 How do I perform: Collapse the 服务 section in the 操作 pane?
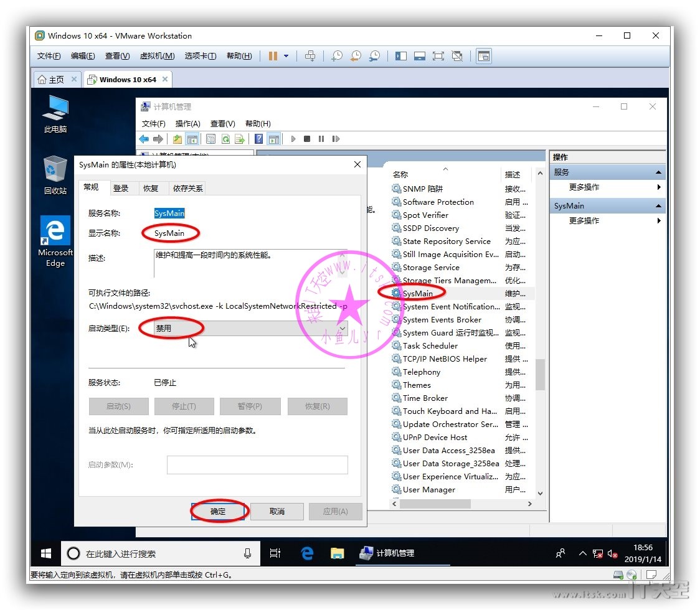click(658, 172)
